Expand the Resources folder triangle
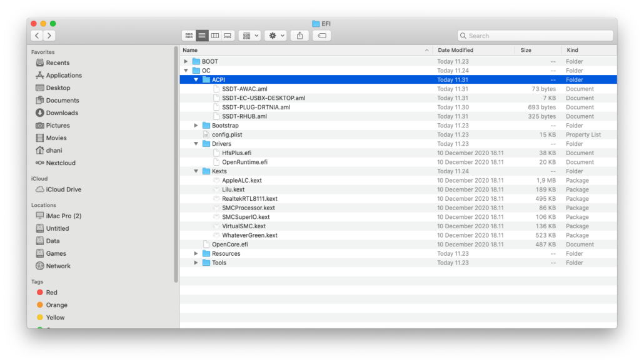 196,254
